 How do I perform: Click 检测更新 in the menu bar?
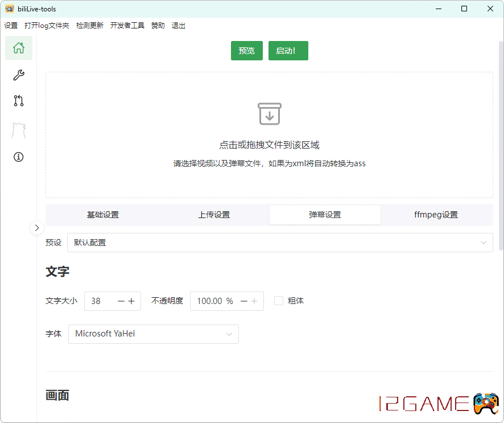pos(90,26)
